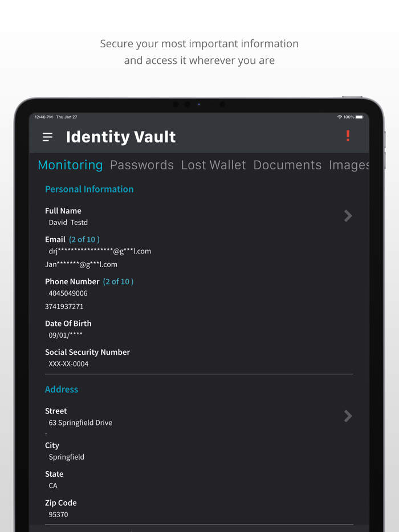Tap the Phone Number label

pos(72,281)
